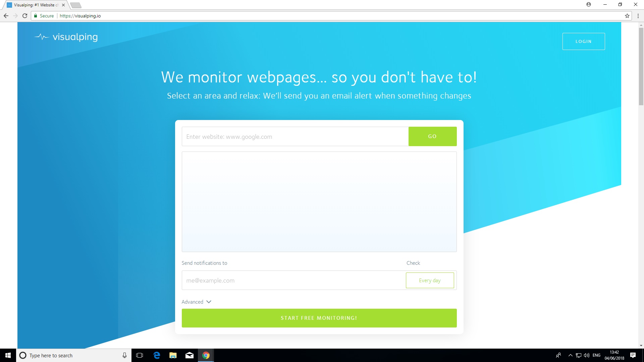Click the START FREE MONITORING button
Viewport: 644px width, 362px height.
tap(319, 318)
